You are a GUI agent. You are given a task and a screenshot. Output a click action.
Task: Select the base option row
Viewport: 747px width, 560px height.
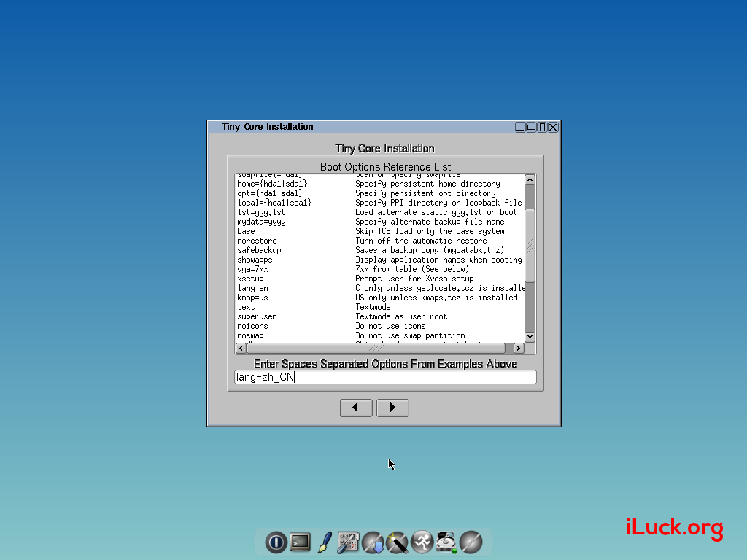point(379,231)
